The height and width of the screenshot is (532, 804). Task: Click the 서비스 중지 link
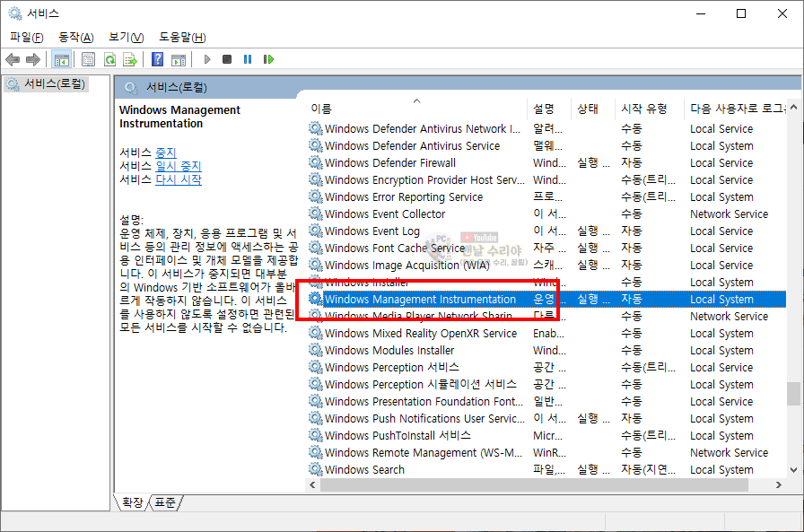tap(166, 153)
